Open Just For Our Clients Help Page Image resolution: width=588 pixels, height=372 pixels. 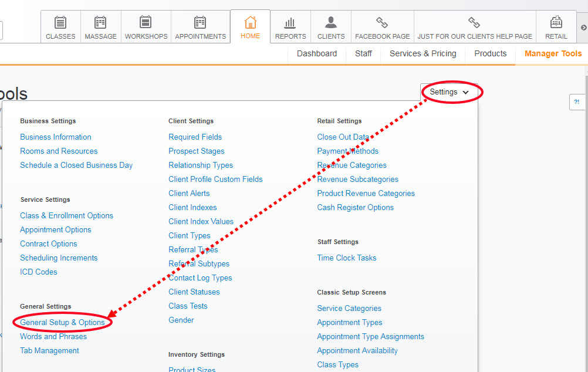(x=474, y=27)
